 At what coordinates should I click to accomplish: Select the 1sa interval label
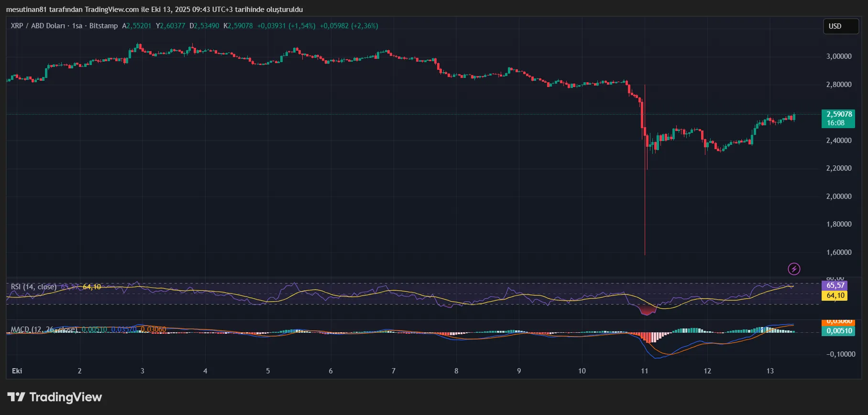point(77,26)
